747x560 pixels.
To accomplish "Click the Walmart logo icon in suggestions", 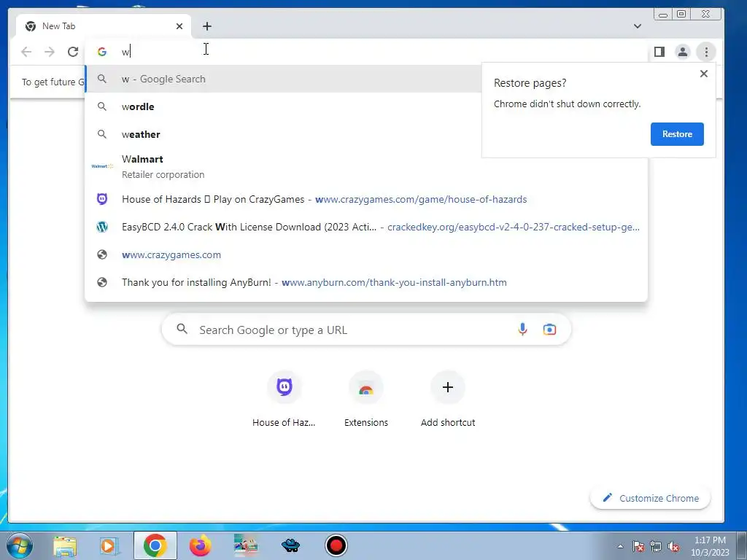I will click(102, 166).
